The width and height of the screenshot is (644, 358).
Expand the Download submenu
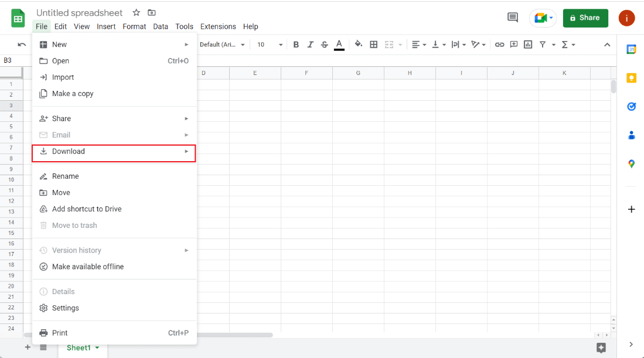[114, 152]
